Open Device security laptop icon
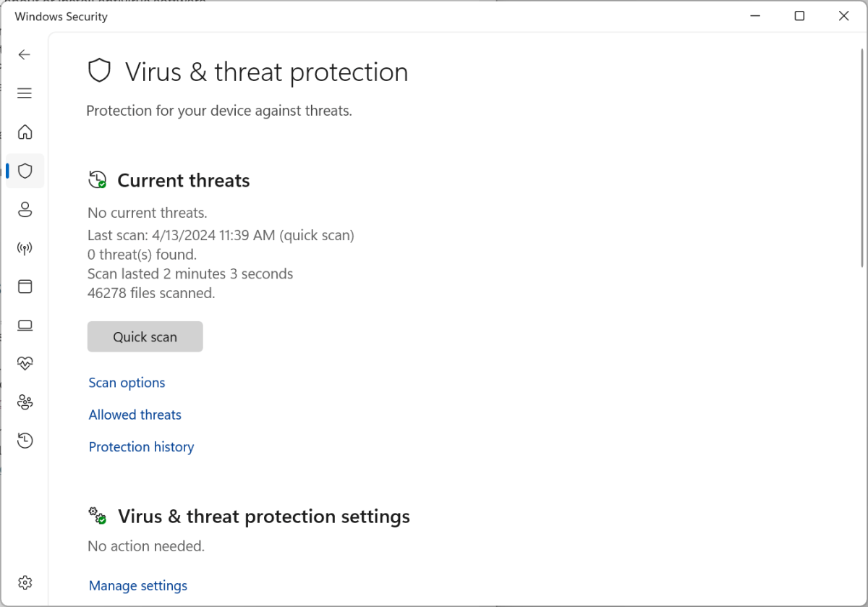This screenshot has width=868, height=607. pos(25,325)
